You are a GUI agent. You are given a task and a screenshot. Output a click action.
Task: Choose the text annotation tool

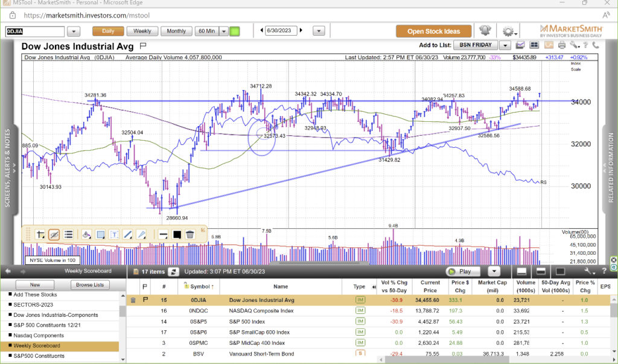point(114,235)
